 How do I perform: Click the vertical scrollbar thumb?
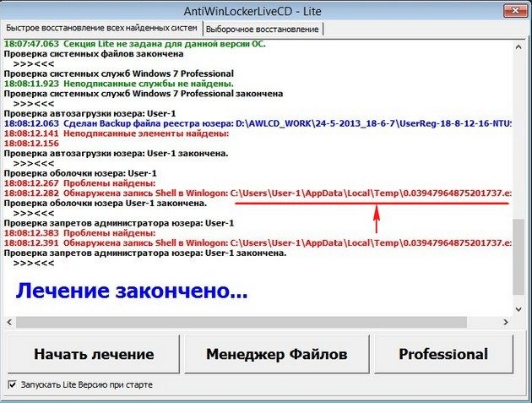pos(518,257)
